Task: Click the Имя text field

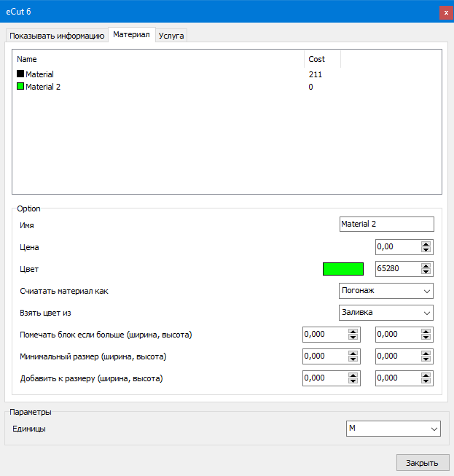Action: [x=386, y=225]
